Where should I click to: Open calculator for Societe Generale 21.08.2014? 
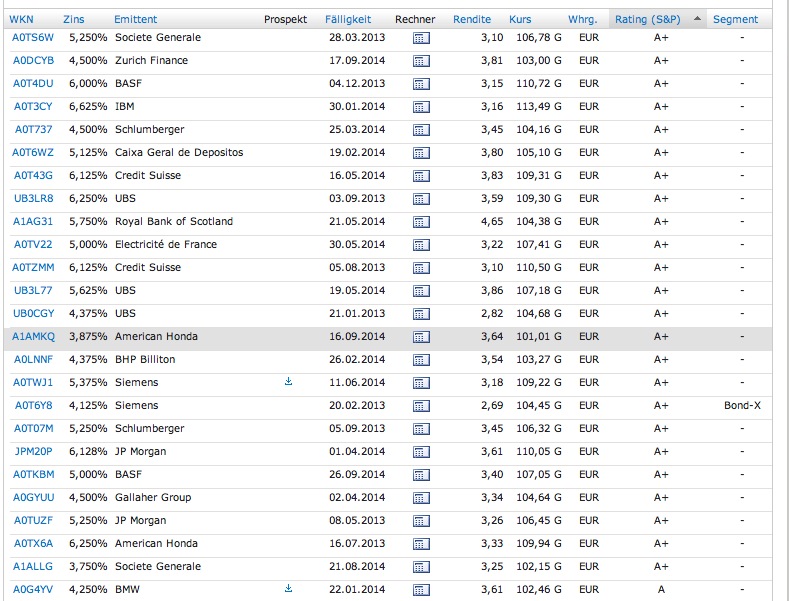coord(421,567)
